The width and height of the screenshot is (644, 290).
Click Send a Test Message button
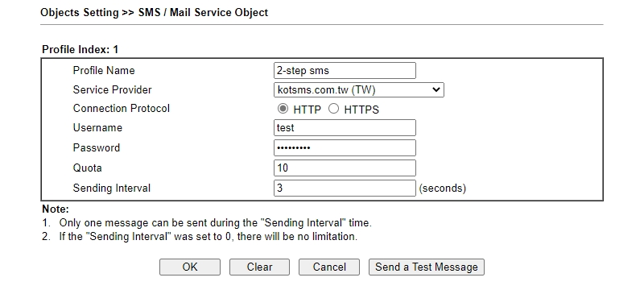427,267
